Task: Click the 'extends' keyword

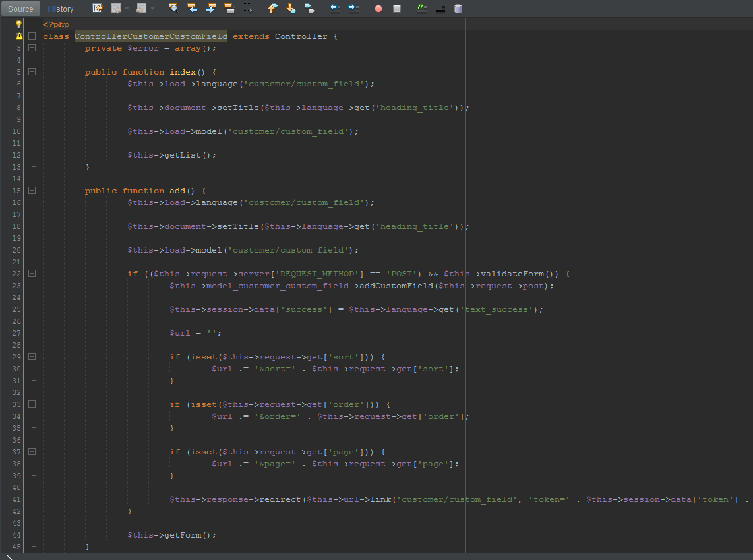Action: [x=251, y=36]
